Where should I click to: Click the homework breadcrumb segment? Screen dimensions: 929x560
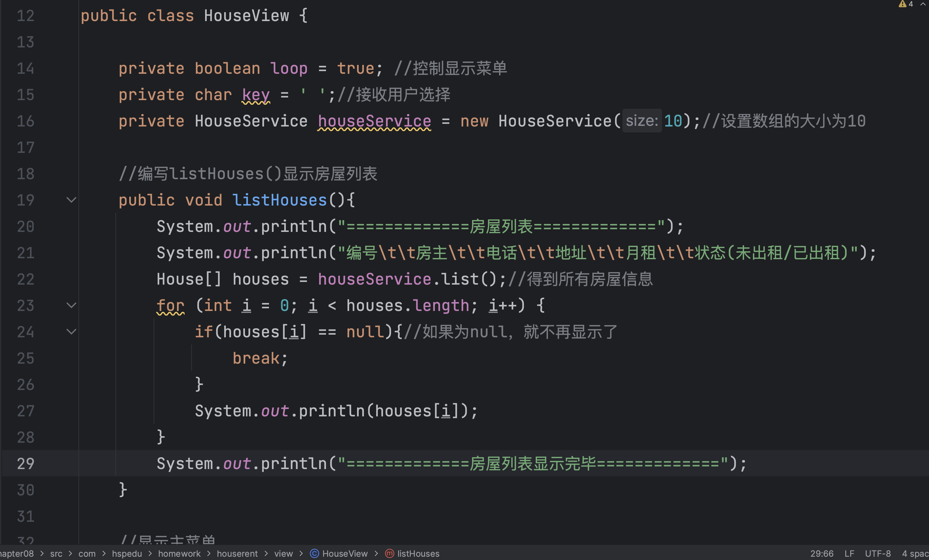click(179, 553)
